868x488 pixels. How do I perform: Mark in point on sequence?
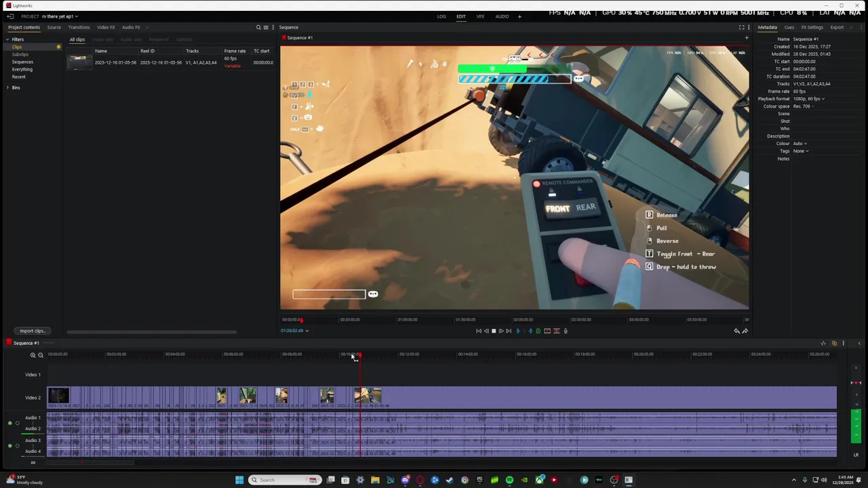pyautogui.click(x=519, y=331)
